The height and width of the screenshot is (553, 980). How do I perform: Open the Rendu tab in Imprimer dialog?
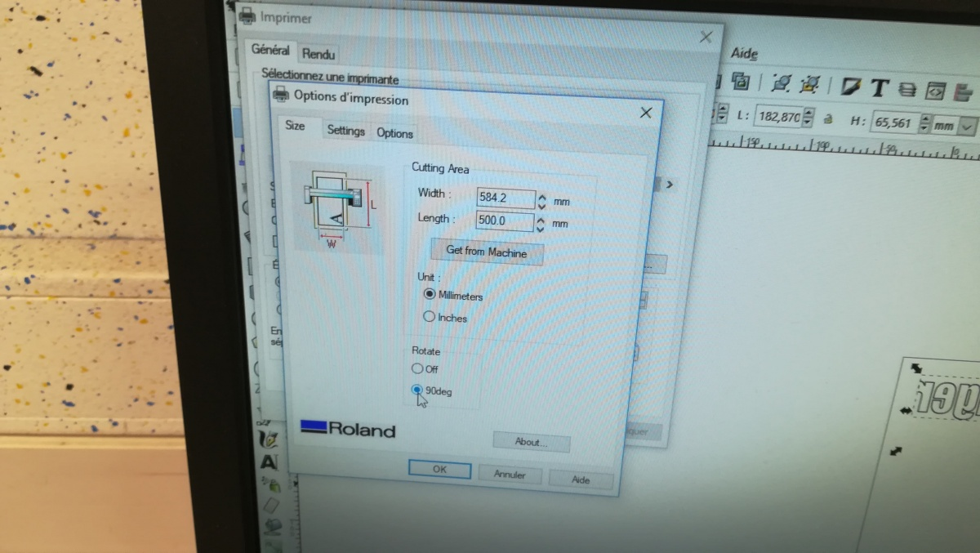318,54
